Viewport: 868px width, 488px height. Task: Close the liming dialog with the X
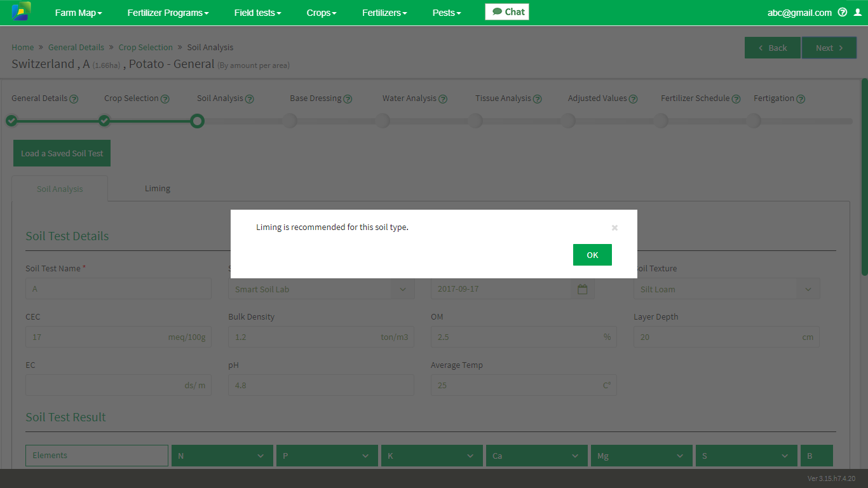614,227
